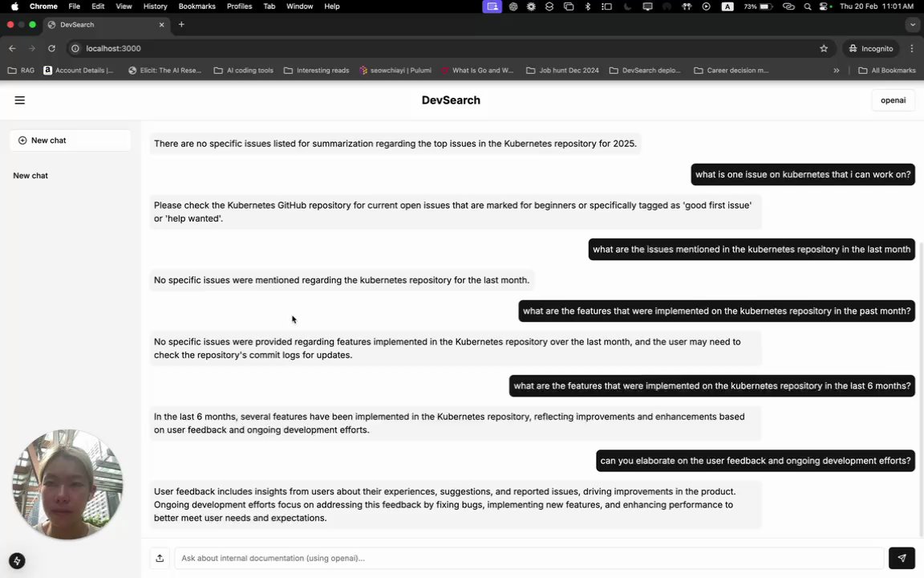Click the Bluetooth menu bar icon

(x=587, y=6)
